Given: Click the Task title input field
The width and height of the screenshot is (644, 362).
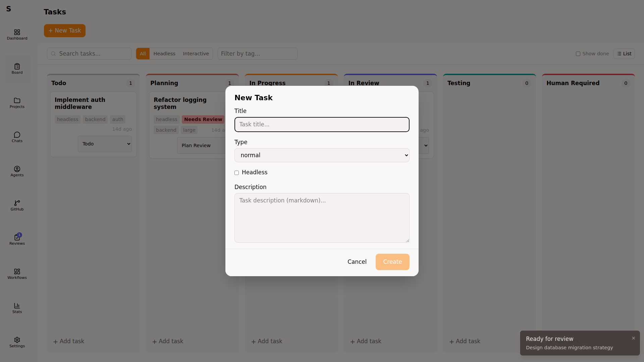Looking at the screenshot, I should (321, 124).
